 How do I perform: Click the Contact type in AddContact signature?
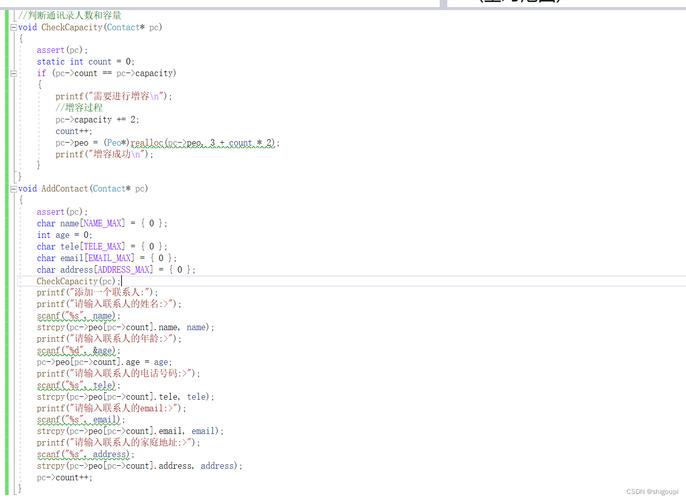coord(108,189)
